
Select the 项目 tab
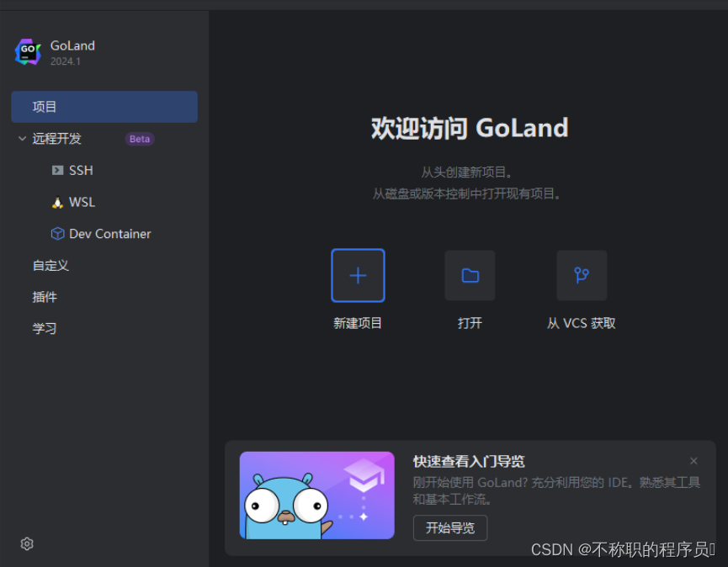click(104, 107)
